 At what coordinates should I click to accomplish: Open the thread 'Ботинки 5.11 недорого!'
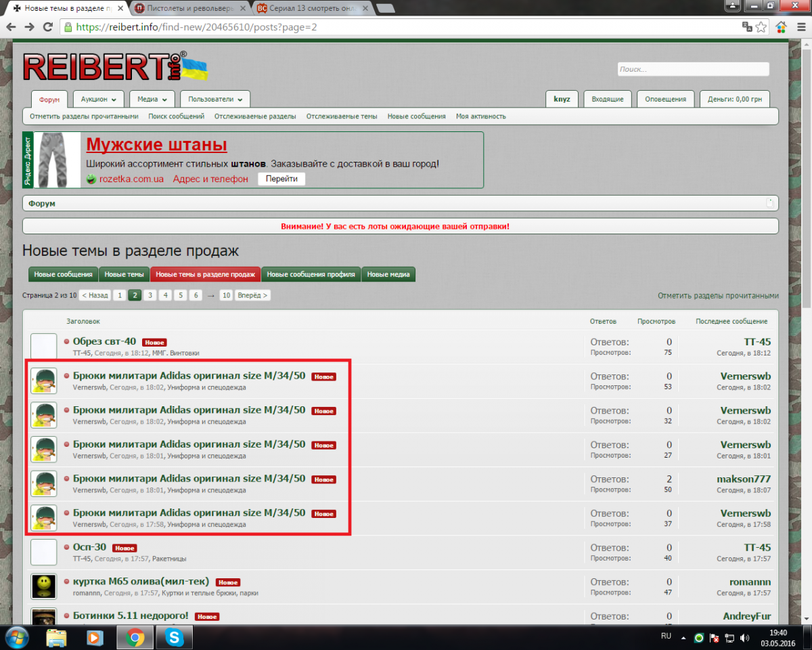(131, 615)
